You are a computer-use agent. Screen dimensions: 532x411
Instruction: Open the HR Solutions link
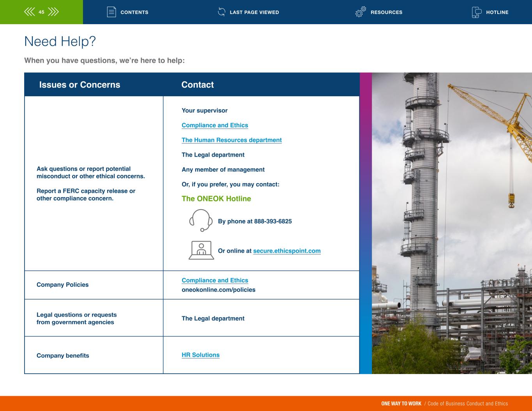[200, 355]
